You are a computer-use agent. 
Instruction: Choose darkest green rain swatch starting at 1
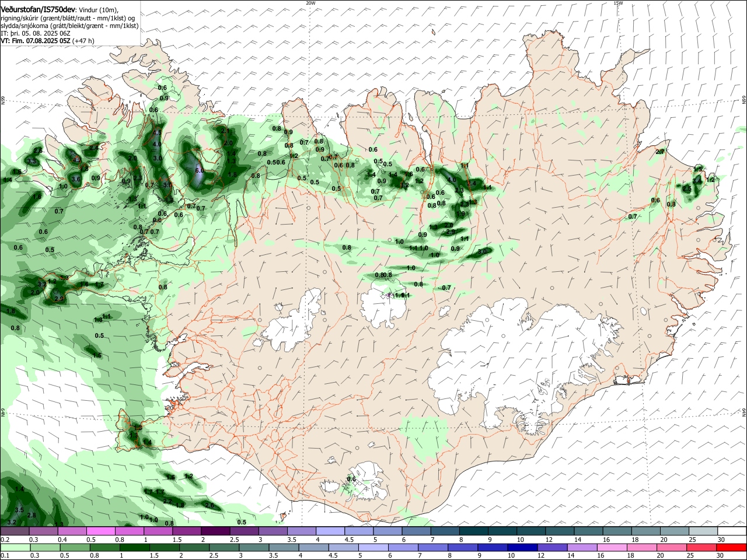coord(134,547)
